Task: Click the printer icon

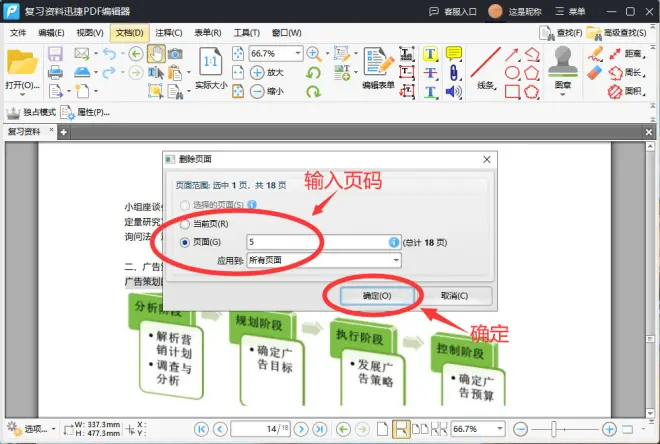Action: (x=55, y=72)
